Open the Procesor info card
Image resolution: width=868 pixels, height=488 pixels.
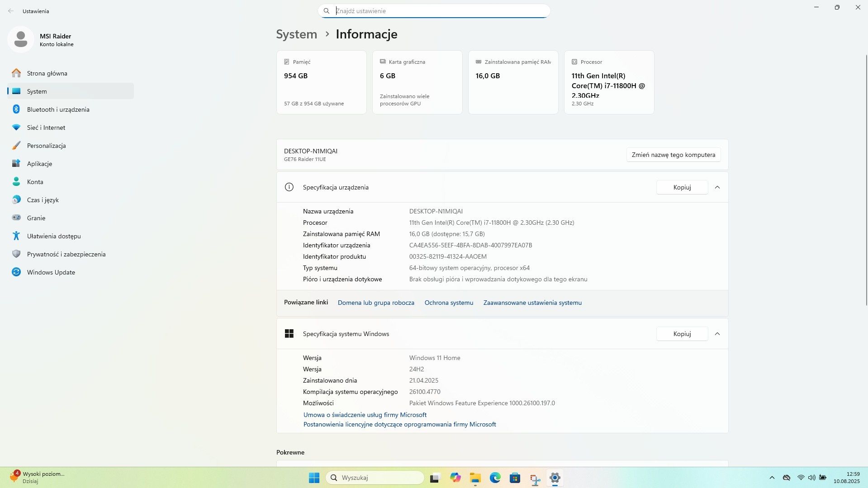(609, 82)
